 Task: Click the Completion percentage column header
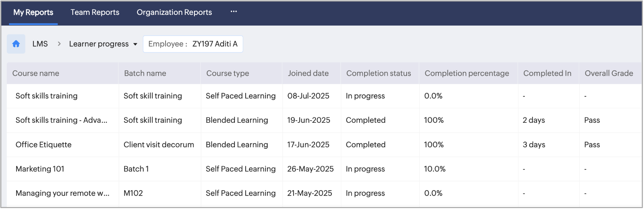(x=466, y=73)
